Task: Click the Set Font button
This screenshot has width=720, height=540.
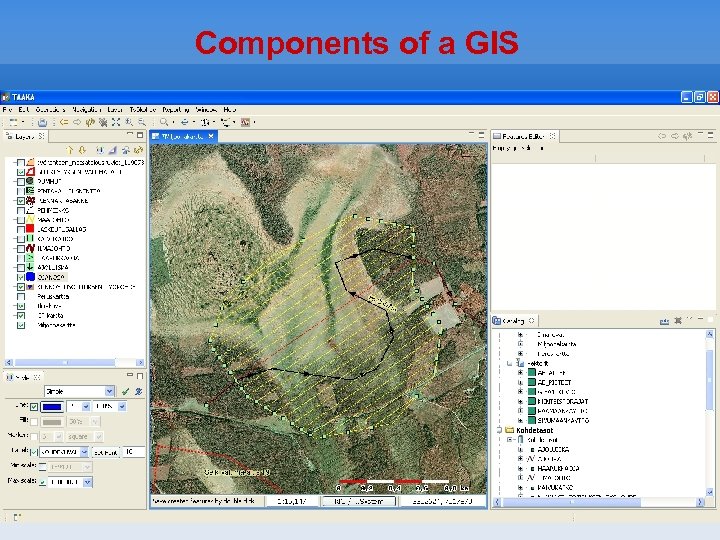Action: click(x=104, y=452)
